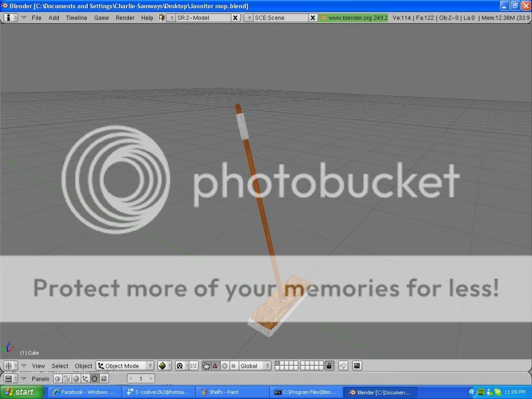Open the screen layout selector arrows
The width and height of the screenshot is (532, 399).
click(171, 18)
